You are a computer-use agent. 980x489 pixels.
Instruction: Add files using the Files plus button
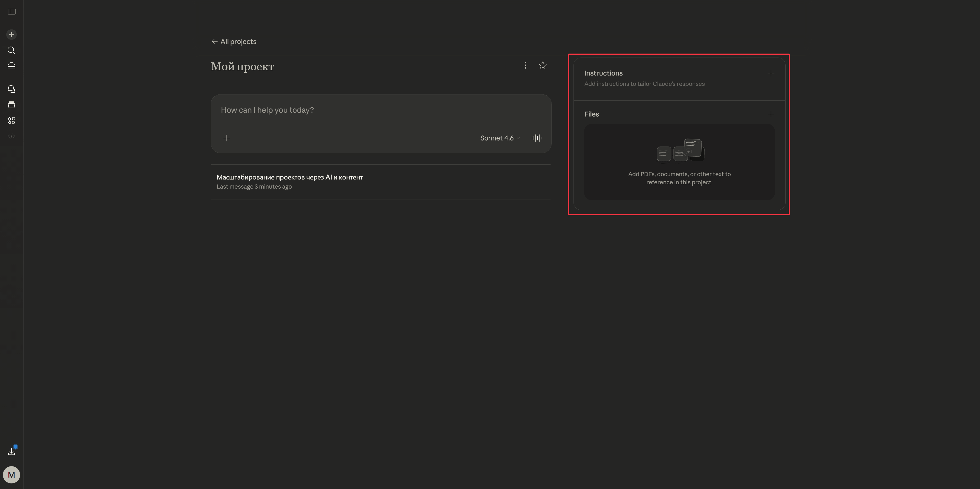coord(770,114)
